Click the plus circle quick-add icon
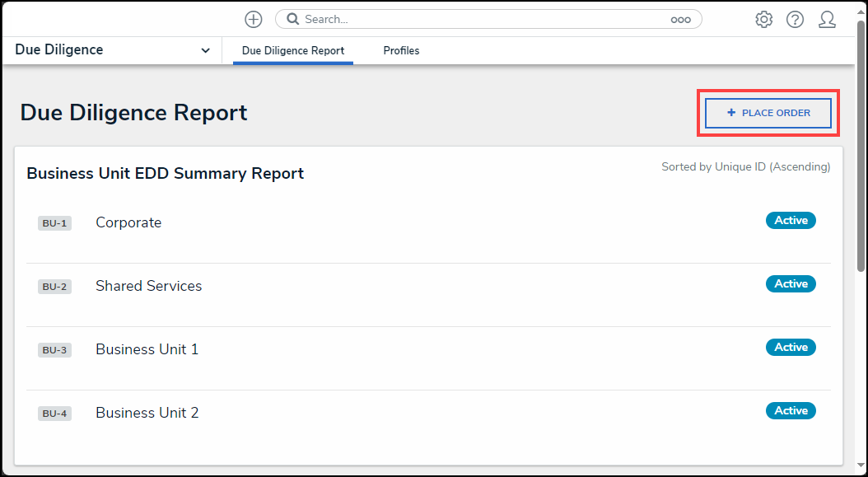Screen dimensions: 868x477 tap(254, 20)
